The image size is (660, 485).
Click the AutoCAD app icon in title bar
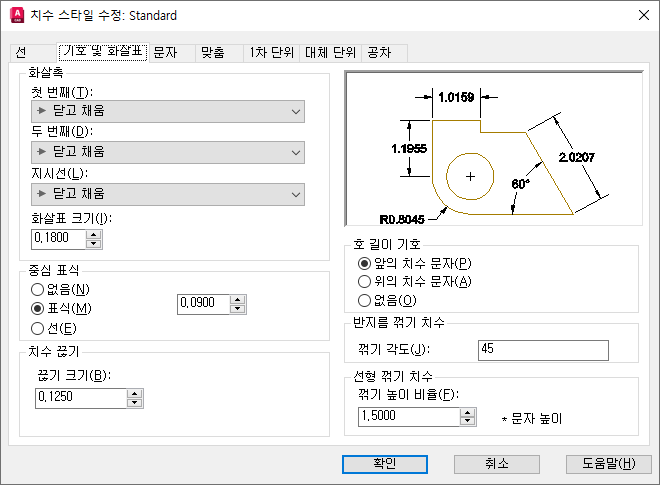pyautogui.click(x=17, y=15)
